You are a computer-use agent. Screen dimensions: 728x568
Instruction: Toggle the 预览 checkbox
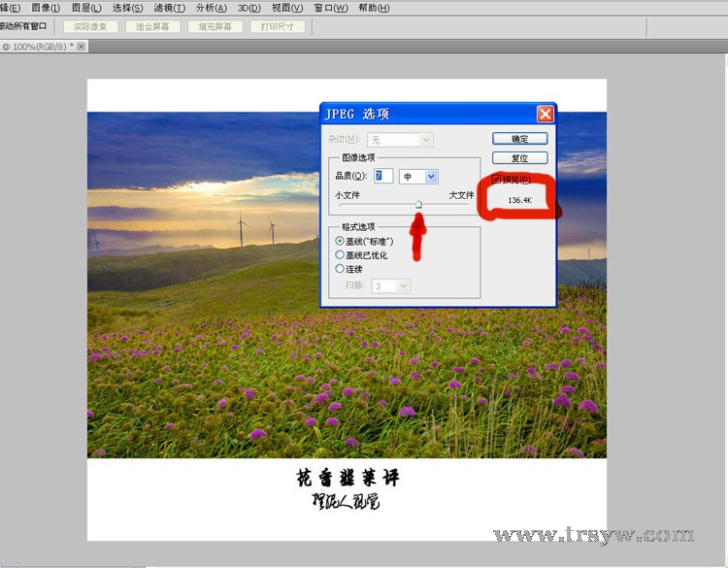tap(497, 180)
